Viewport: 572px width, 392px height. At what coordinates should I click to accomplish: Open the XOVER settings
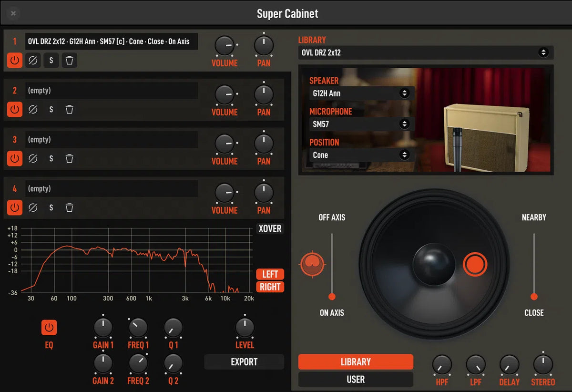pyautogui.click(x=269, y=229)
